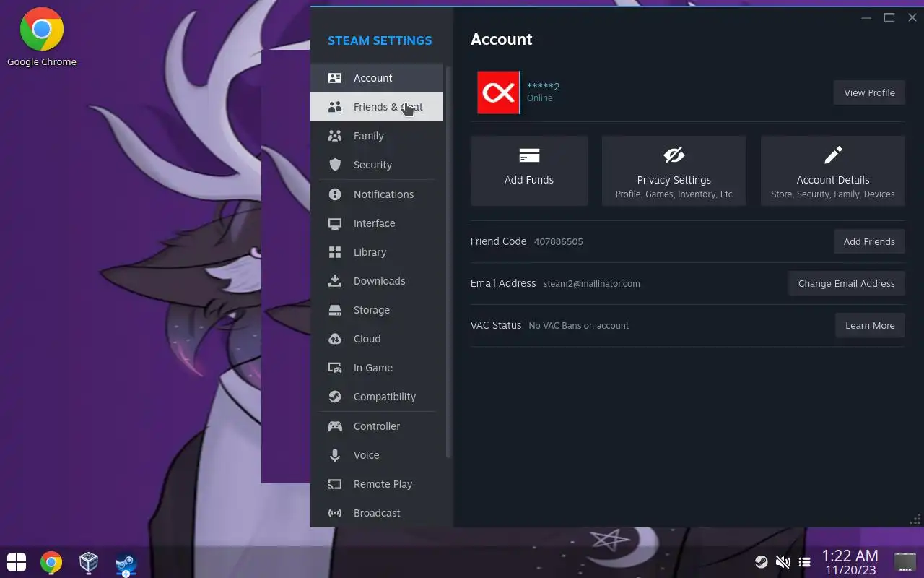Image resolution: width=924 pixels, height=578 pixels.
Task: Click the window resize grip corner
Action: pyautogui.click(x=916, y=519)
